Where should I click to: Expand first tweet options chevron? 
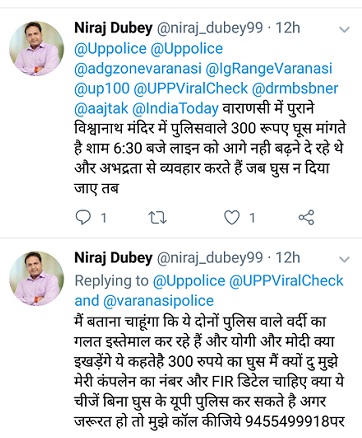coord(344,30)
